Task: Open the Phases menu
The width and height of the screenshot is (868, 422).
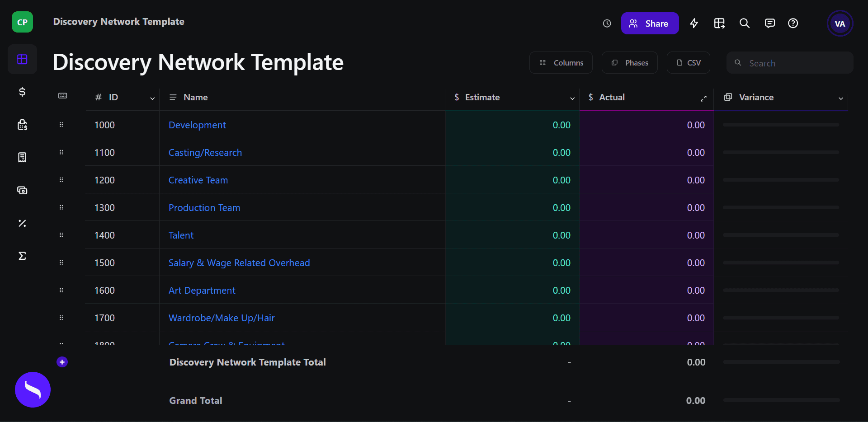Action: (630, 63)
